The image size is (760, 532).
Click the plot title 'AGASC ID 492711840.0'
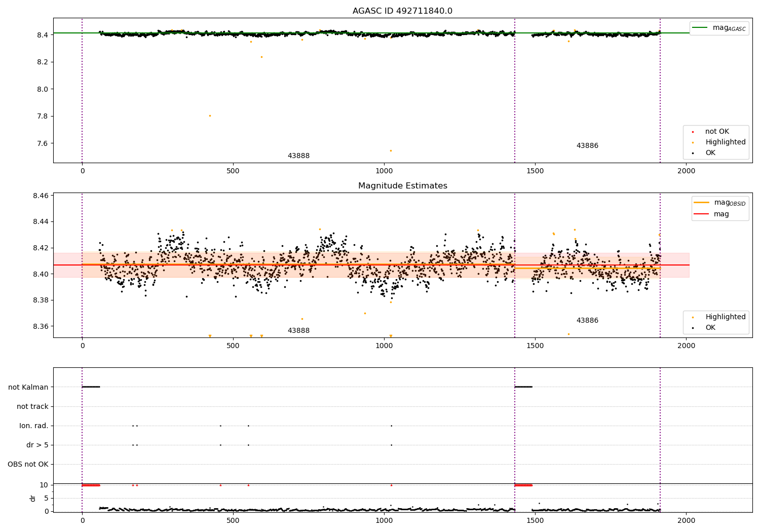coord(402,11)
